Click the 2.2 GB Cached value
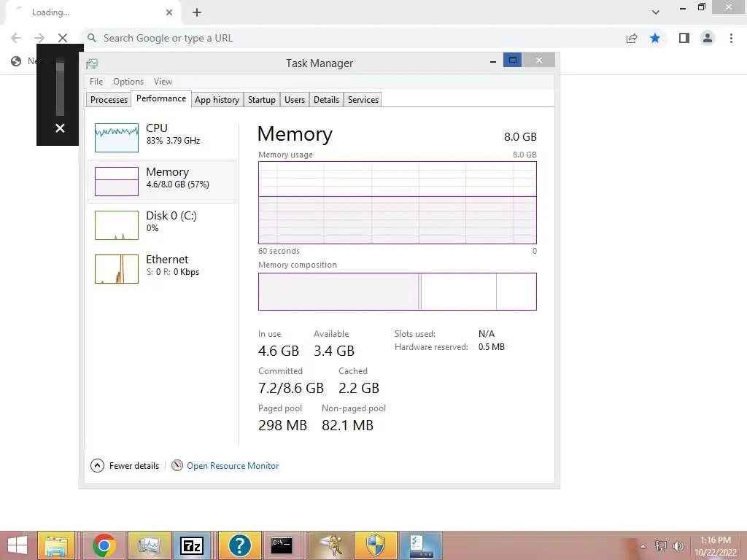The height and width of the screenshot is (560, 747). click(359, 388)
